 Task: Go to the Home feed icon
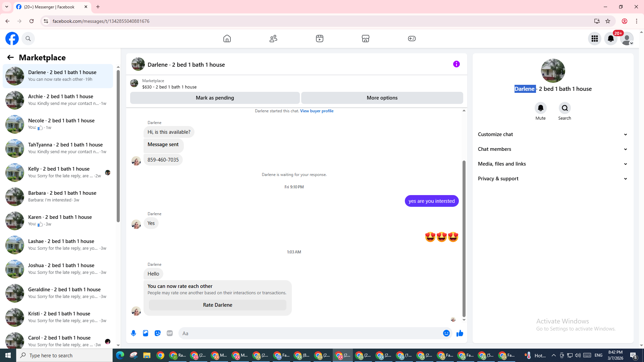coord(227,39)
